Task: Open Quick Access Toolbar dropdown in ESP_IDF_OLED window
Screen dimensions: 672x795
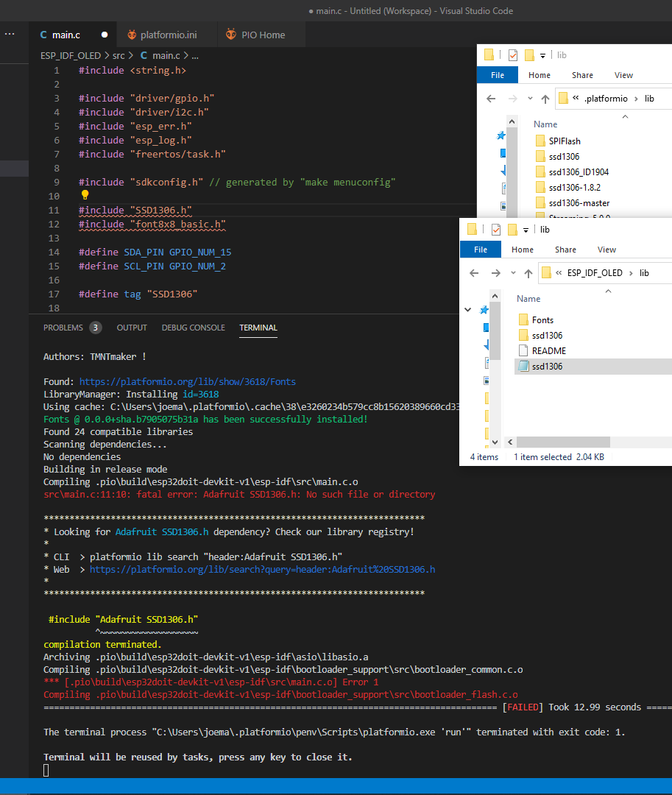Action: [x=526, y=230]
